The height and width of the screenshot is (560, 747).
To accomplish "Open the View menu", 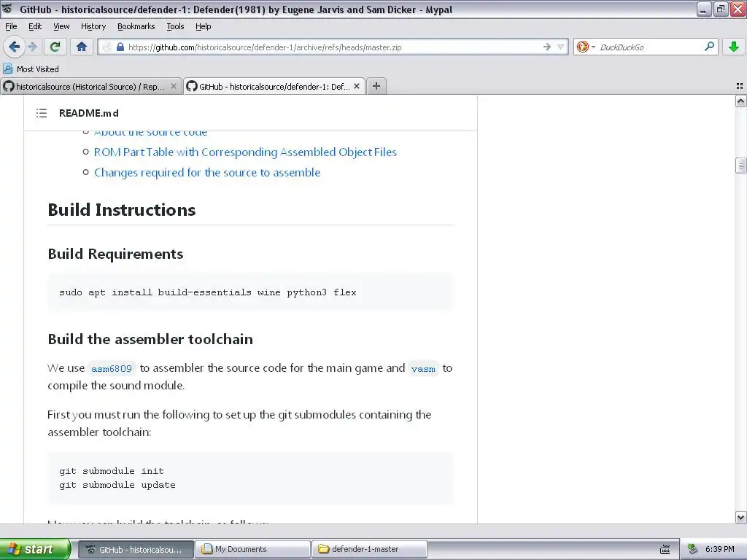I will click(61, 26).
